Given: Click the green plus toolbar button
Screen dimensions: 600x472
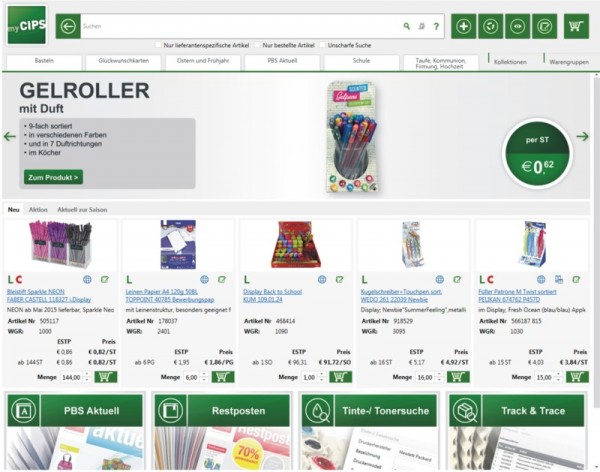Looking at the screenshot, I should point(463,26).
